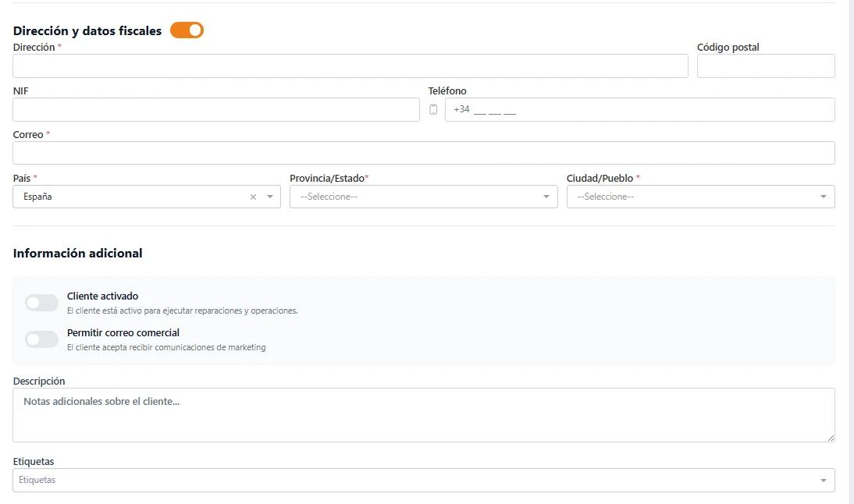Click the Etiquetas dropdown arrow

click(824, 481)
